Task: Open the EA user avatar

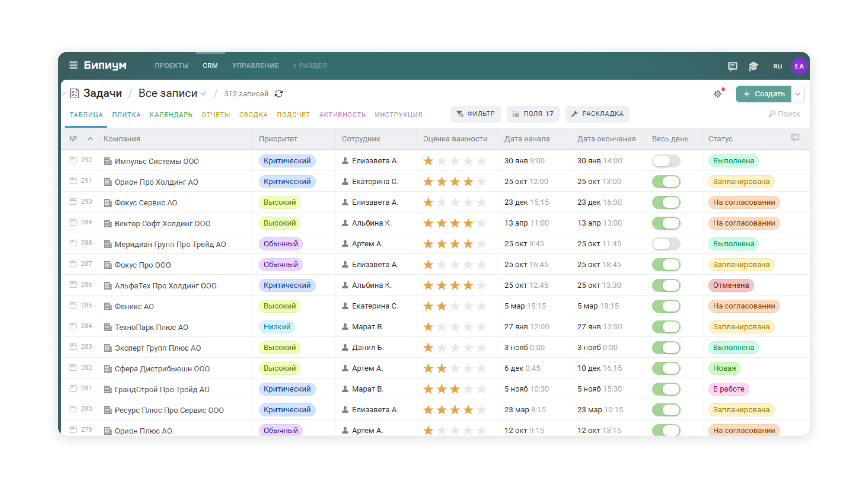Action: [799, 66]
